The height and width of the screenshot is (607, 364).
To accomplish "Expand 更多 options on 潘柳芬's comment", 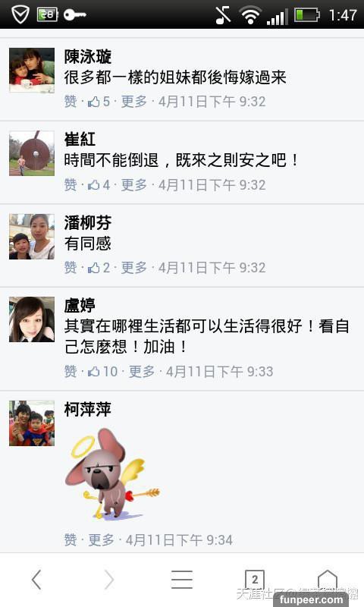I will 133,268.
